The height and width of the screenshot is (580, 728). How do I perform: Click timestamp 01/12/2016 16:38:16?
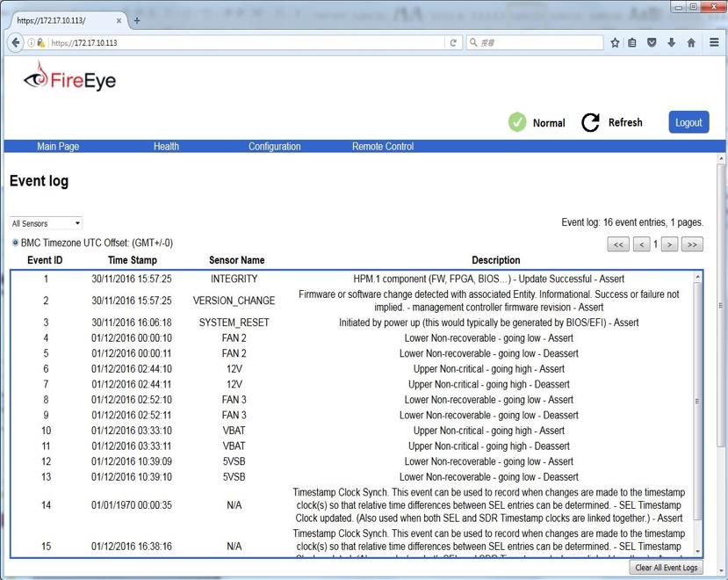click(x=132, y=547)
